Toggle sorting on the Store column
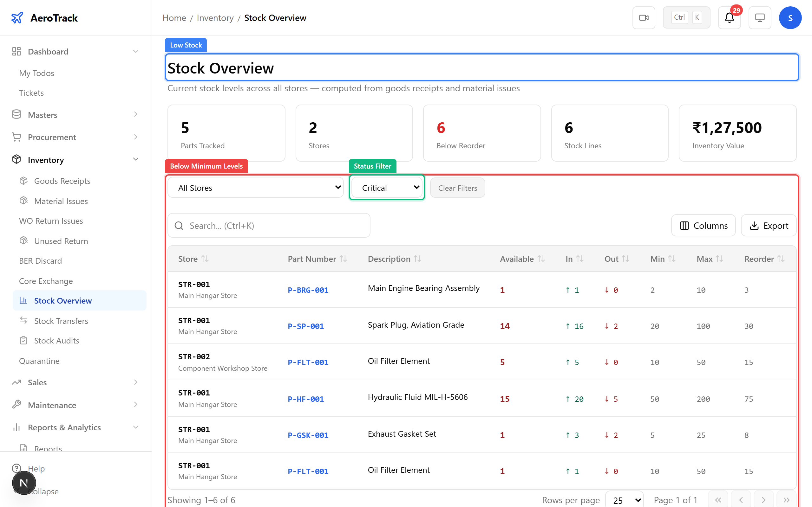Screen dimensions: 812x507 [205, 259]
